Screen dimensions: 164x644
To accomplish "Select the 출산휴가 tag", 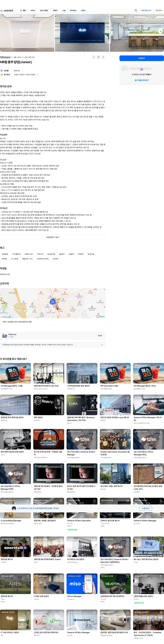I will pyautogui.click(x=62, y=254).
